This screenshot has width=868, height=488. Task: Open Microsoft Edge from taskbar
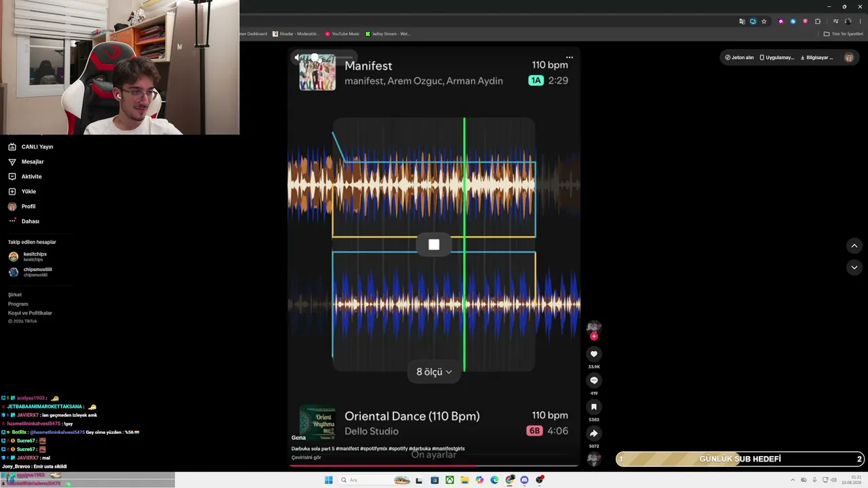pyautogui.click(x=494, y=480)
